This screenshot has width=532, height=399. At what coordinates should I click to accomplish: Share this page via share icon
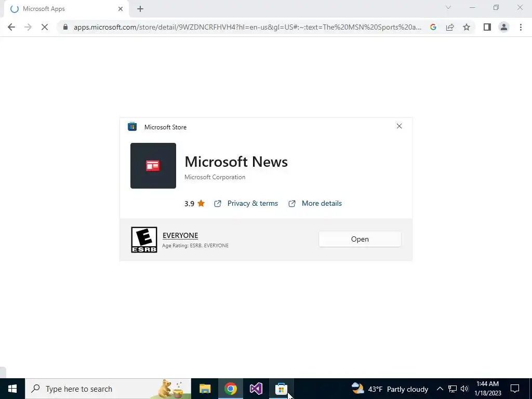pyautogui.click(x=450, y=27)
